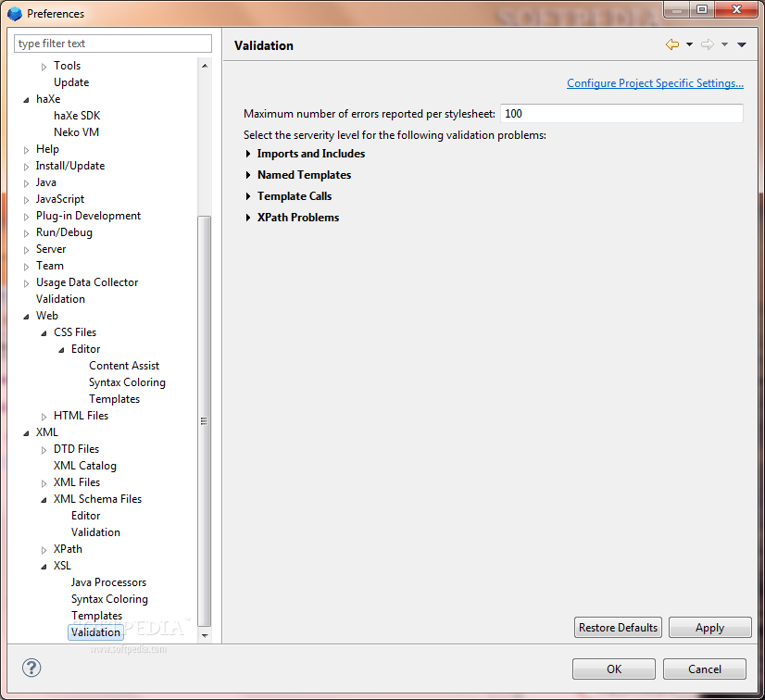Dismiss the dialog with Cancel button
Image resolution: width=765 pixels, height=700 pixels.
(x=704, y=669)
